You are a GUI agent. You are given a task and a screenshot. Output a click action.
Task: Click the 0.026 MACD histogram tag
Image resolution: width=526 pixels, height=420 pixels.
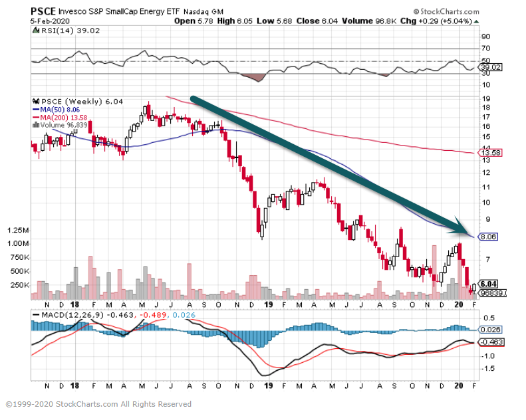point(491,330)
